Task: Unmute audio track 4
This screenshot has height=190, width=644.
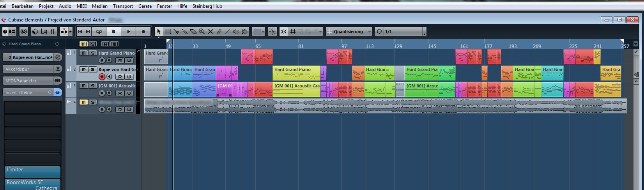Action: [84, 102]
